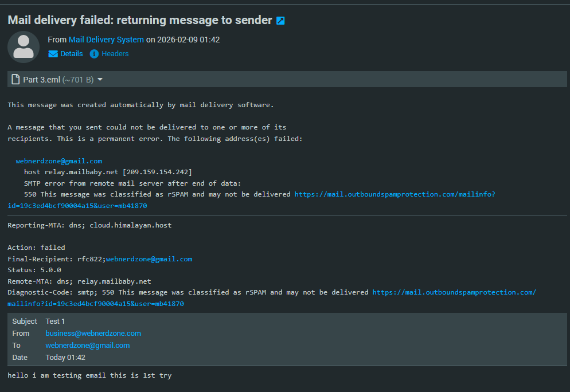Show message Details
Viewport: 570px width, 392px height.
72,54
